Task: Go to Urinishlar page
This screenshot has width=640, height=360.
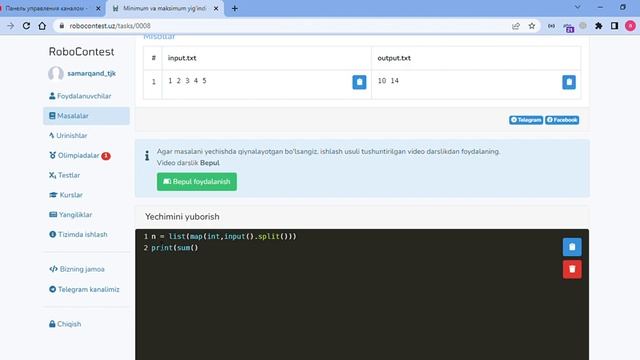Action: [68, 136]
